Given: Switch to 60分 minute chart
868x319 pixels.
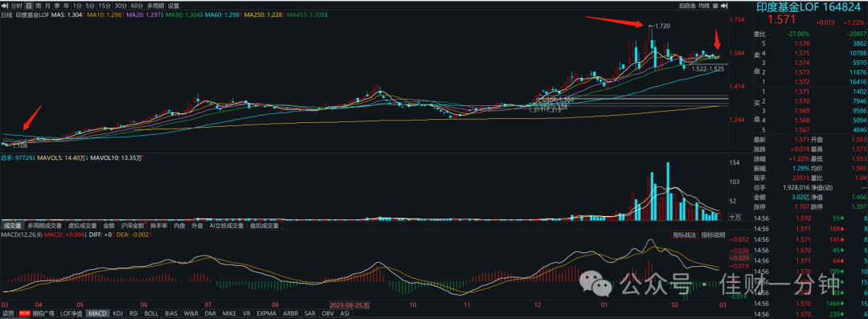Looking at the screenshot, I should pyautogui.click(x=137, y=6).
